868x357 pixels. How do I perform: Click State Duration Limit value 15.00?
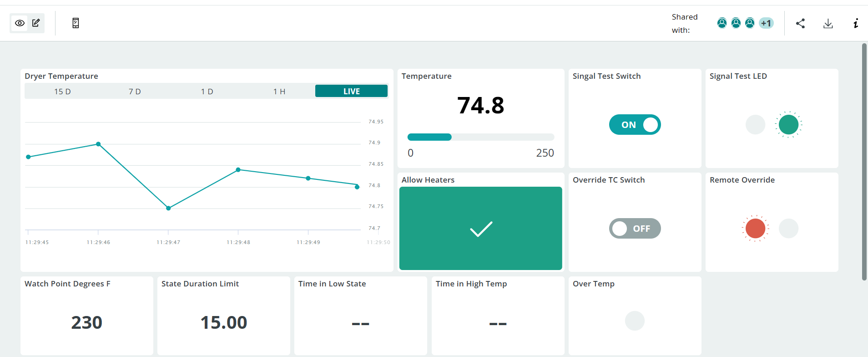click(223, 322)
